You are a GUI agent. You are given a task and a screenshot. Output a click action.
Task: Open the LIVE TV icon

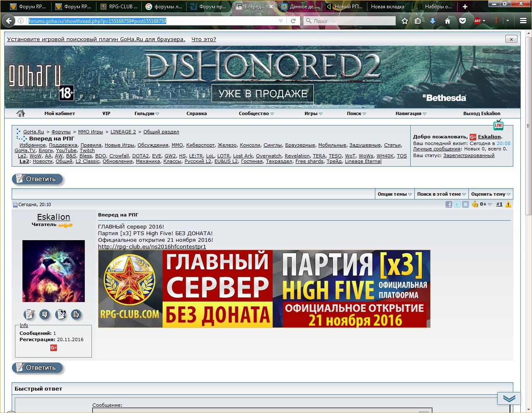498,125
